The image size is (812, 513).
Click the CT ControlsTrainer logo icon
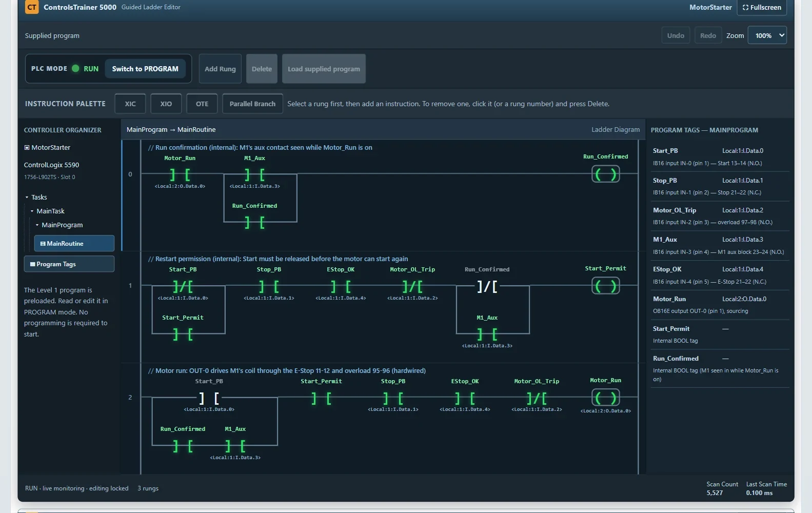pyautogui.click(x=32, y=7)
